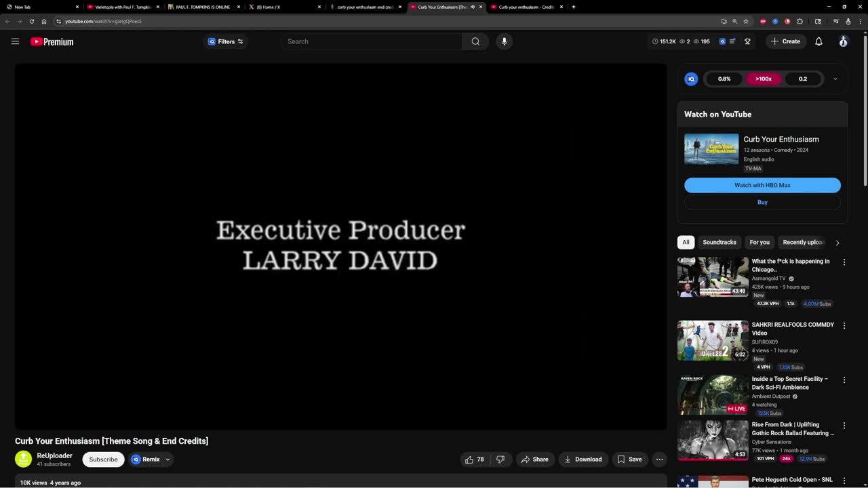
Task: Open new browser tab with plus
Action: click(574, 7)
